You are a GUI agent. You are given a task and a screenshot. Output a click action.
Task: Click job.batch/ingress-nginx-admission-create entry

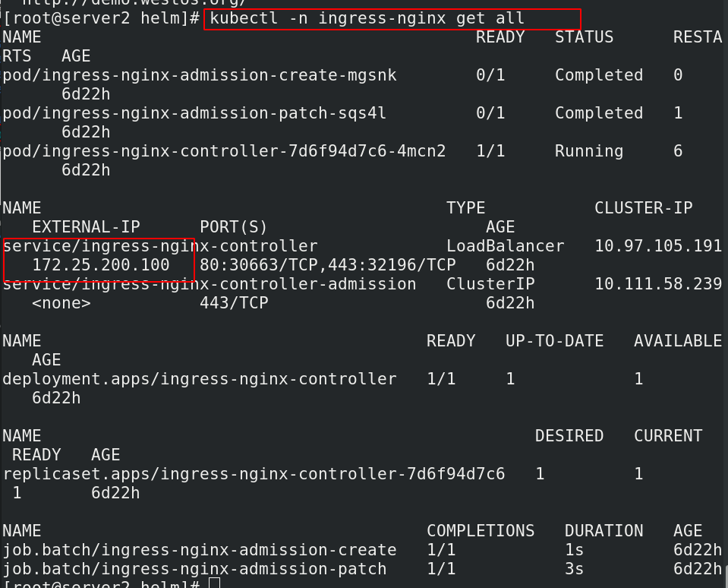pos(199,550)
